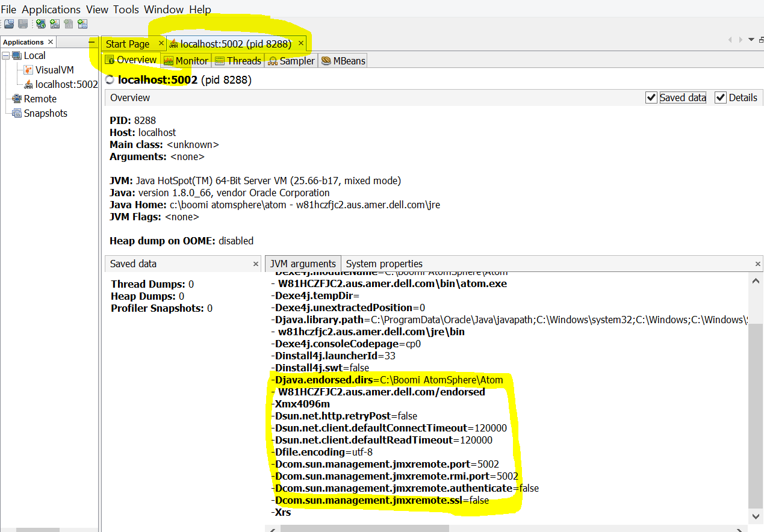Switch to the System properties tab

click(384, 264)
